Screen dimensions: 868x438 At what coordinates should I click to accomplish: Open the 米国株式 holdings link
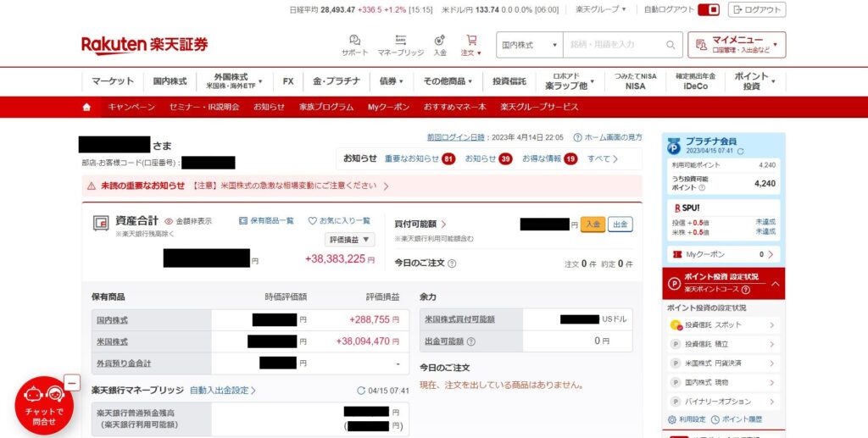coord(113,341)
